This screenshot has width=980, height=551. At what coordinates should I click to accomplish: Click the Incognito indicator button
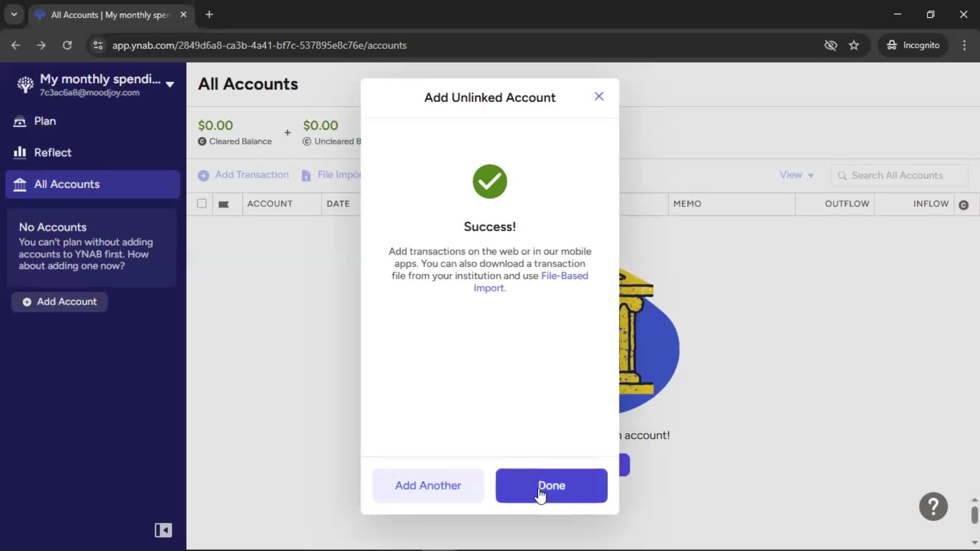tap(913, 45)
